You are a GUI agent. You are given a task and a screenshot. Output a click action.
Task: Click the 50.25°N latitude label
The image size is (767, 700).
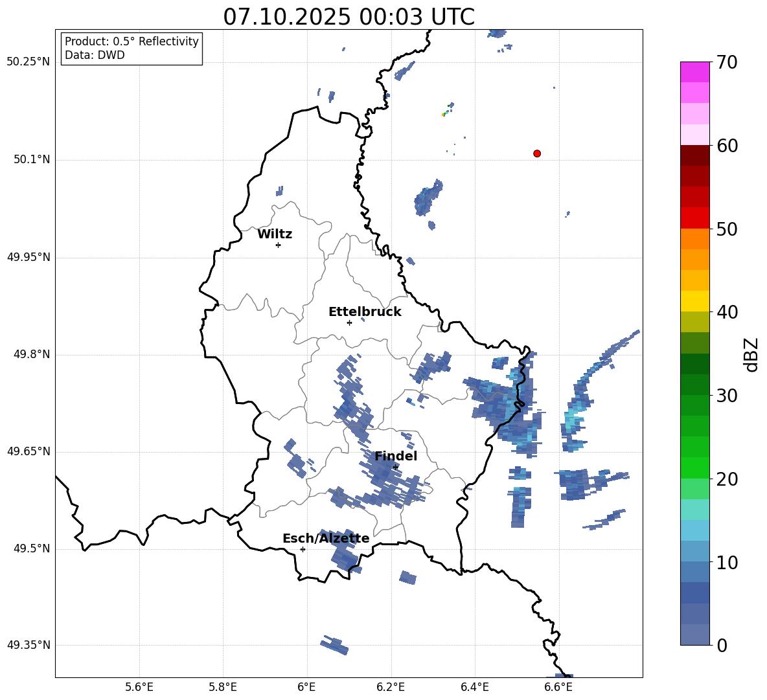pyautogui.click(x=29, y=62)
